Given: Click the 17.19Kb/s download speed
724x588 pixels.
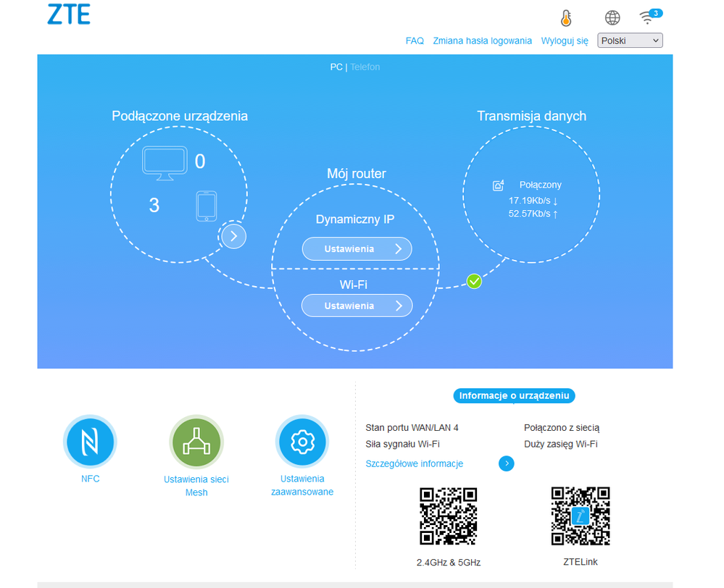Looking at the screenshot, I should click(533, 201).
